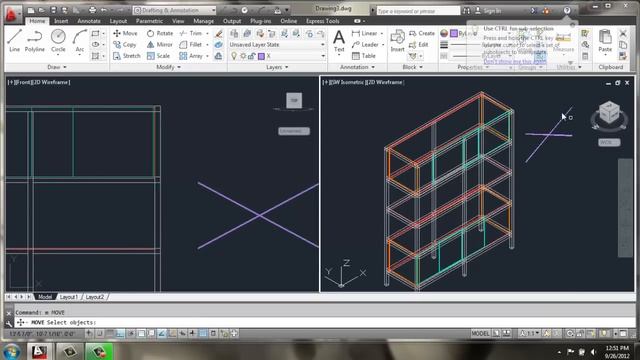
Task: Toggle Infer Constraints in status bar
Action: (x=89, y=333)
